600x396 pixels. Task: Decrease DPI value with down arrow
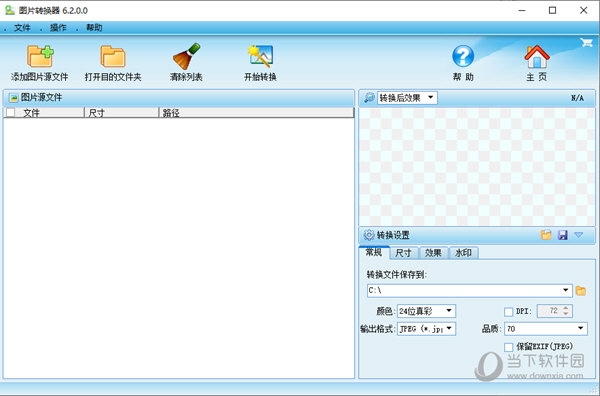(566, 314)
